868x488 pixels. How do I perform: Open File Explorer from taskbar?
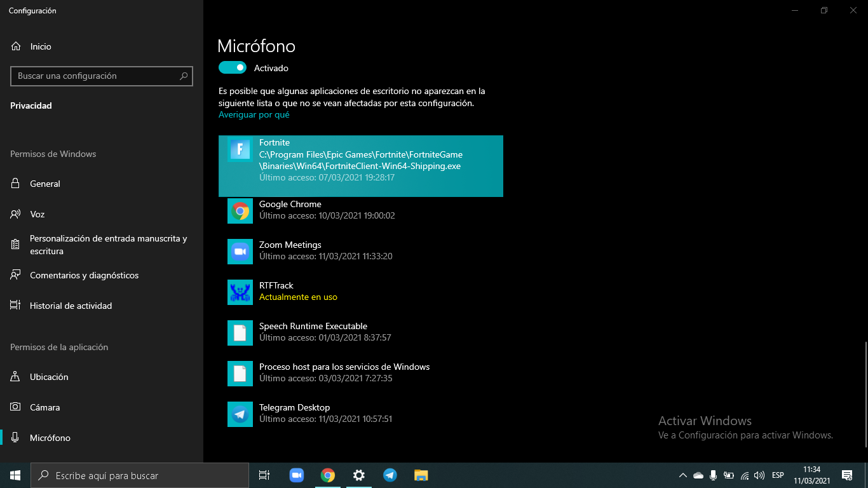[x=421, y=475]
